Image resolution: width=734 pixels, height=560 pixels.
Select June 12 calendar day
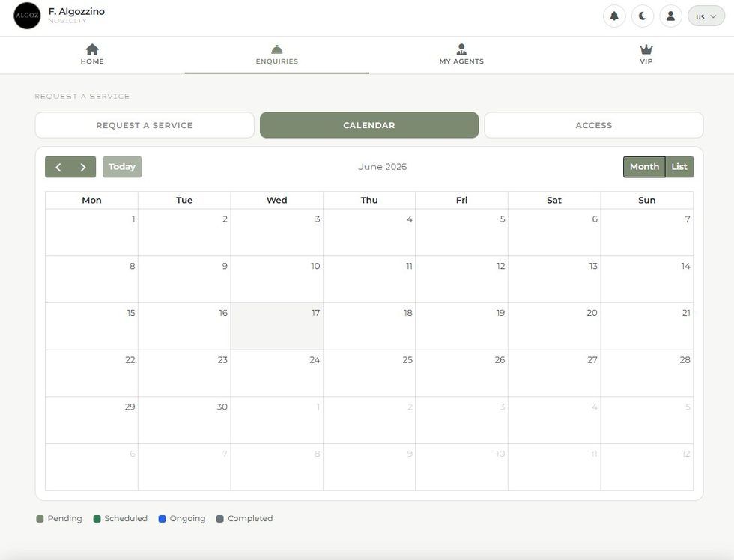pyautogui.click(x=461, y=279)
